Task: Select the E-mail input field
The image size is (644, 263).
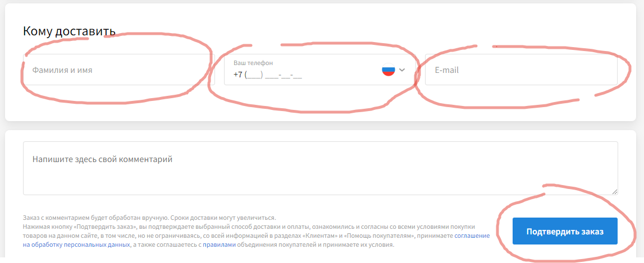Action: tap(521, 70)
